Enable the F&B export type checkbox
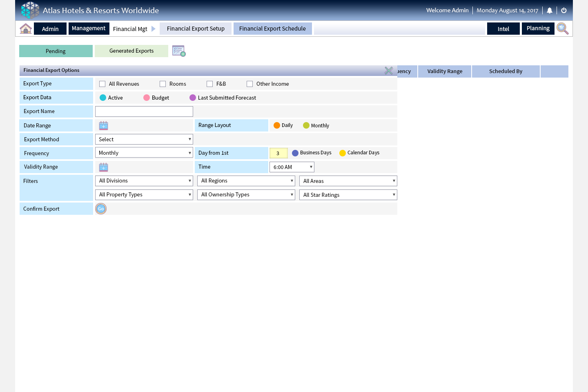This screenshot has height=392, width=588. click(210, 84)
